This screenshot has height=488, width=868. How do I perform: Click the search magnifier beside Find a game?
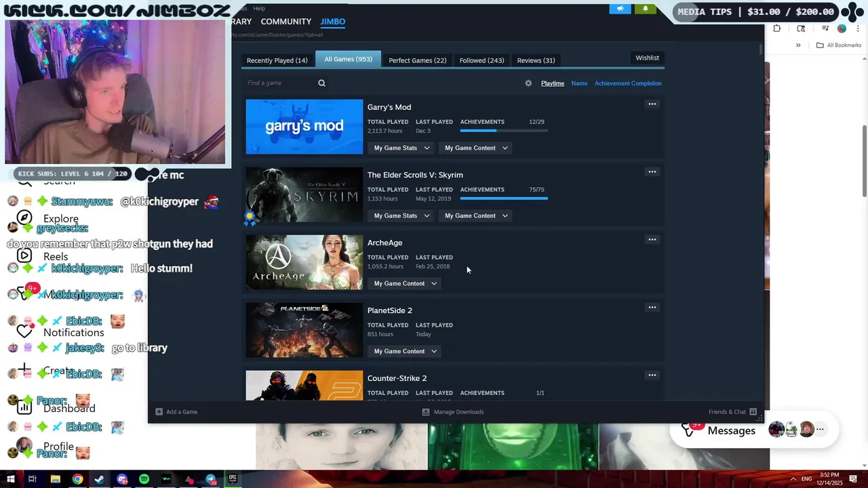tap(321, 83)
